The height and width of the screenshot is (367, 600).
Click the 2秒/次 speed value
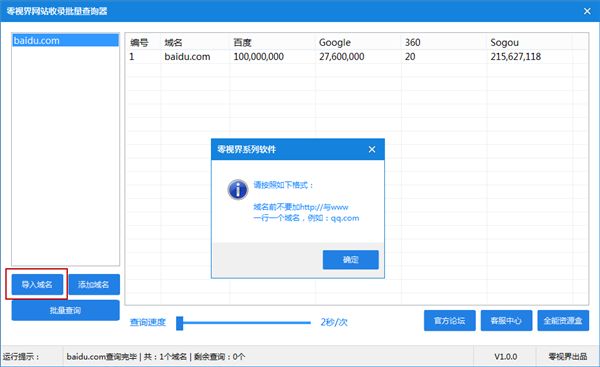tap(334, 322)
